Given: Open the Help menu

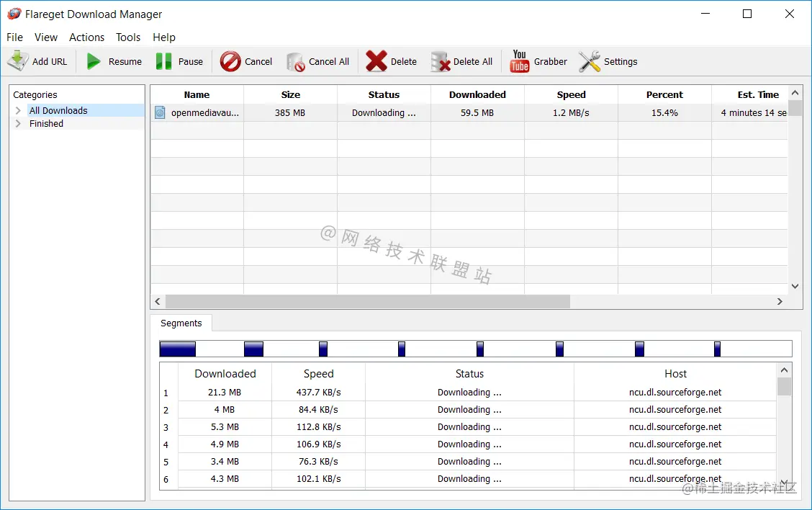Looking at the screenshot, I should 164,37.
